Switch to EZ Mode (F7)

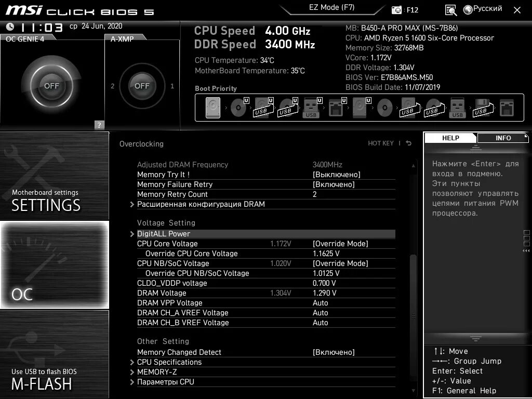point(331,7)
